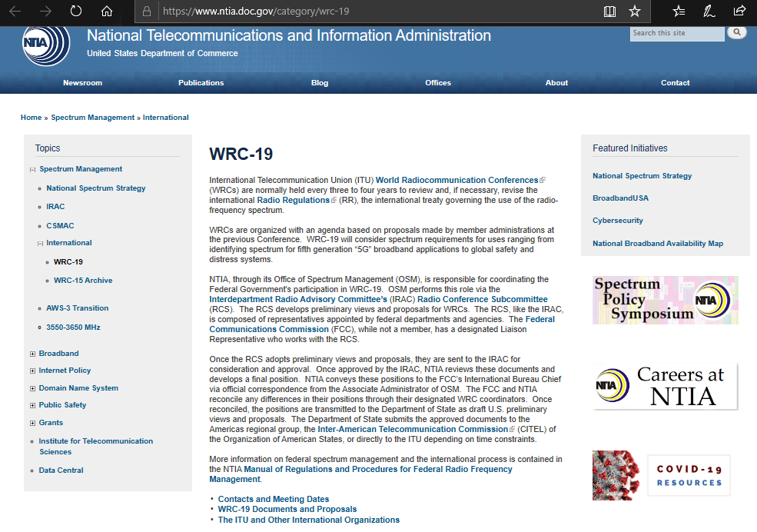Click Spectrum Policy Symposium banner
Screen dimensions: 757x532
666,300
